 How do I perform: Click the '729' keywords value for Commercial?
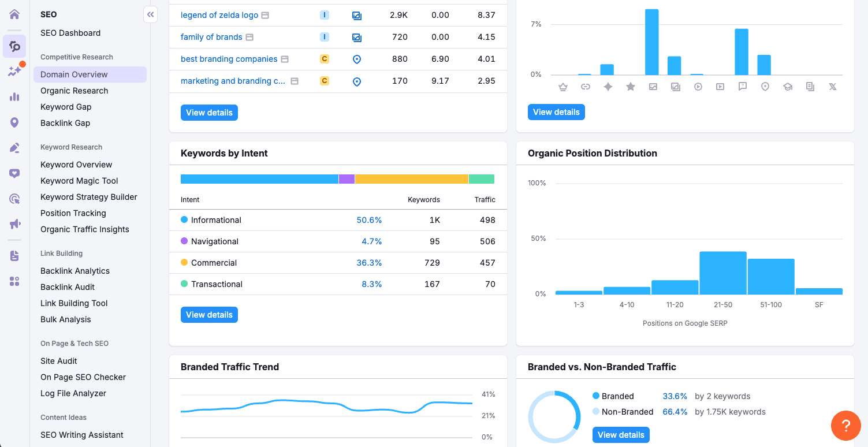pos(432,263)
